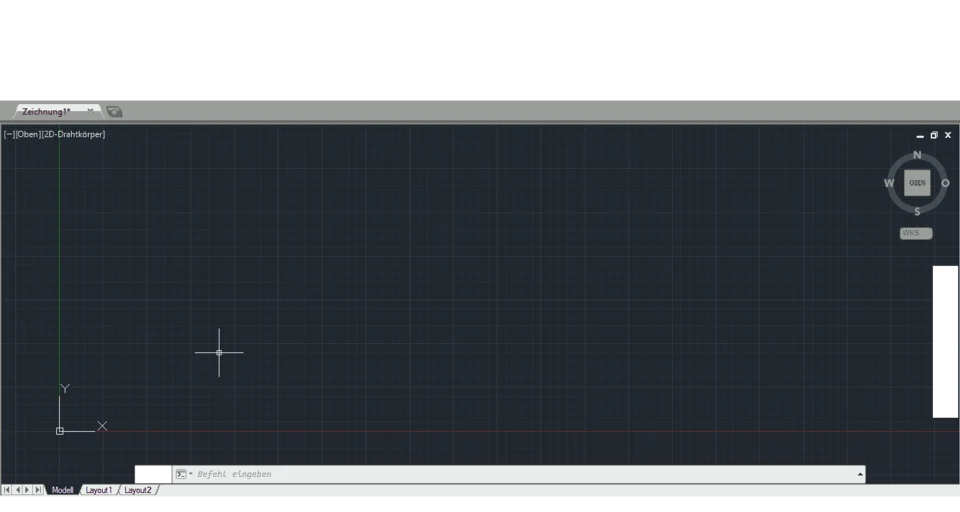The image size is (960, 512).
Task: Open the [-] viewport controls menu
Action: click(x=9, y=134)
